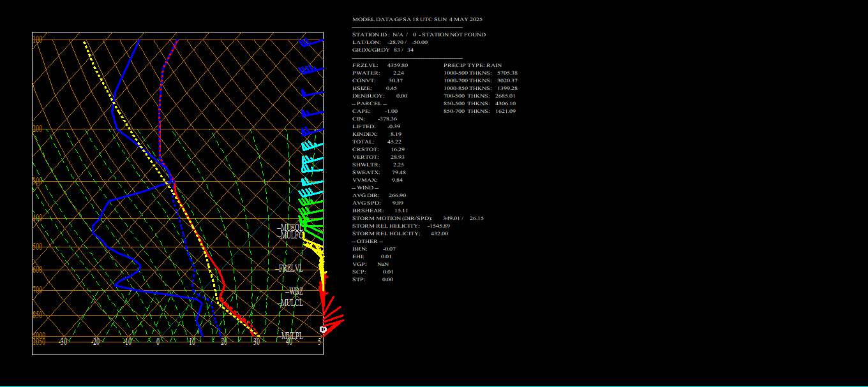Select the 700-500 THKNS 2685.01 row
This screenshot has width=868, height=387.
pyautogui.click(x=479, y=96)
